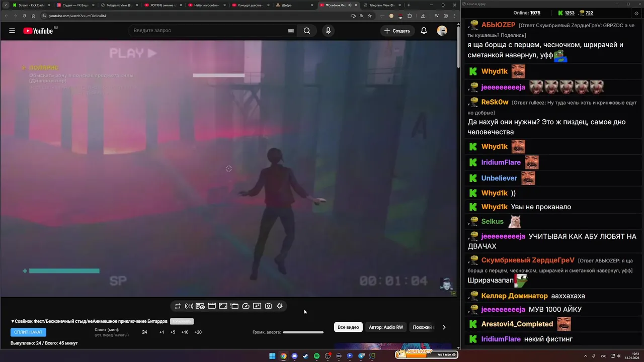
Task: Toggle the loop video icon below player
Action: pyautogui.click(x=178, y=306)
